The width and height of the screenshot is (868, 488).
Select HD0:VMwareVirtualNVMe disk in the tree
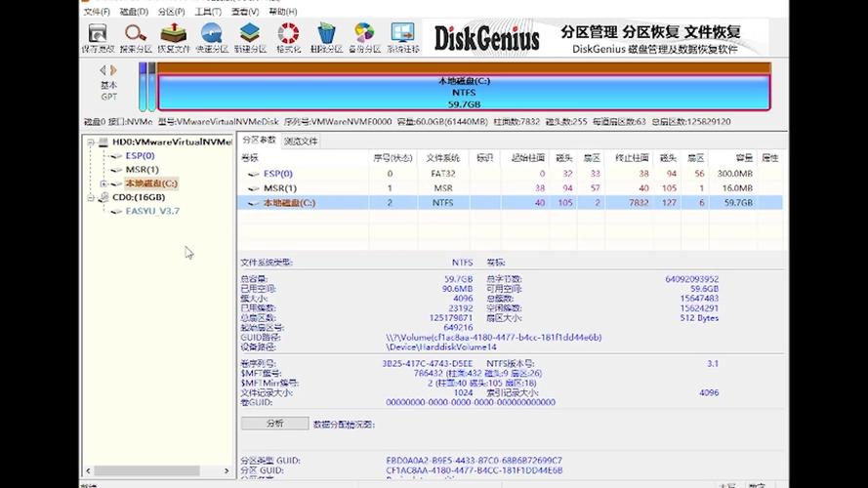pyautogui.click(x=172, y=142)
